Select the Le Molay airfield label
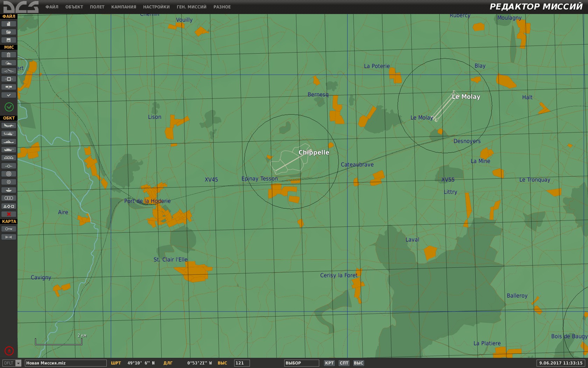588x368 pixels. click(466, 97)
